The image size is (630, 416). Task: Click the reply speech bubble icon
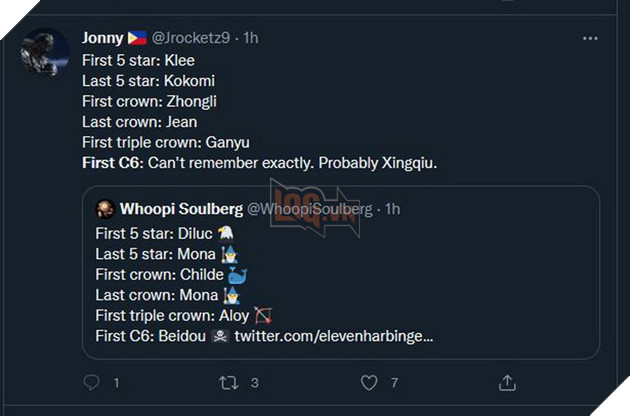click(91, 382)
